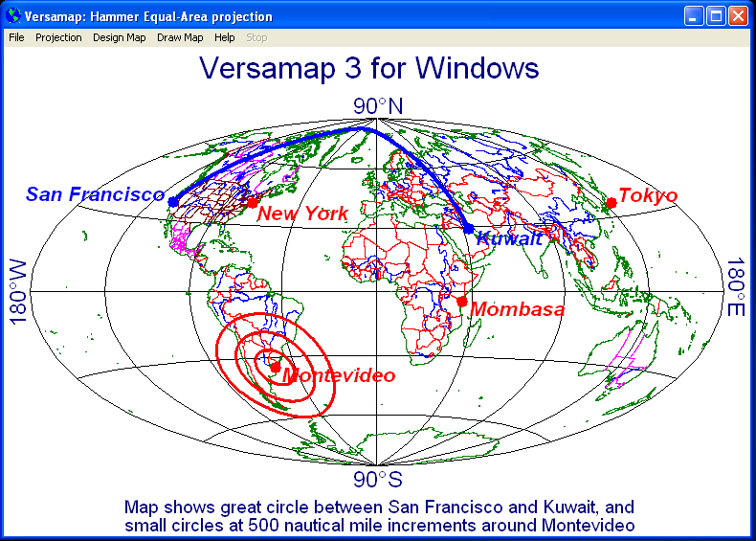Click the Mombasa red marker dot

(x=462, y=302)
